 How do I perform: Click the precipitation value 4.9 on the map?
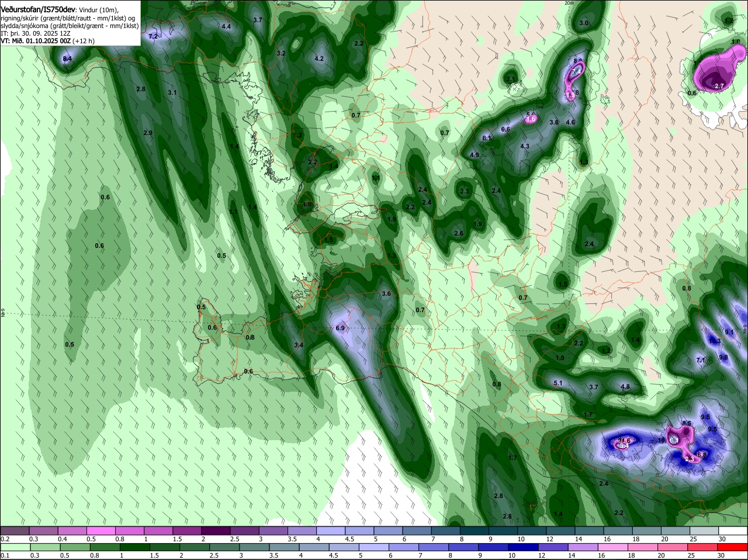475,155
